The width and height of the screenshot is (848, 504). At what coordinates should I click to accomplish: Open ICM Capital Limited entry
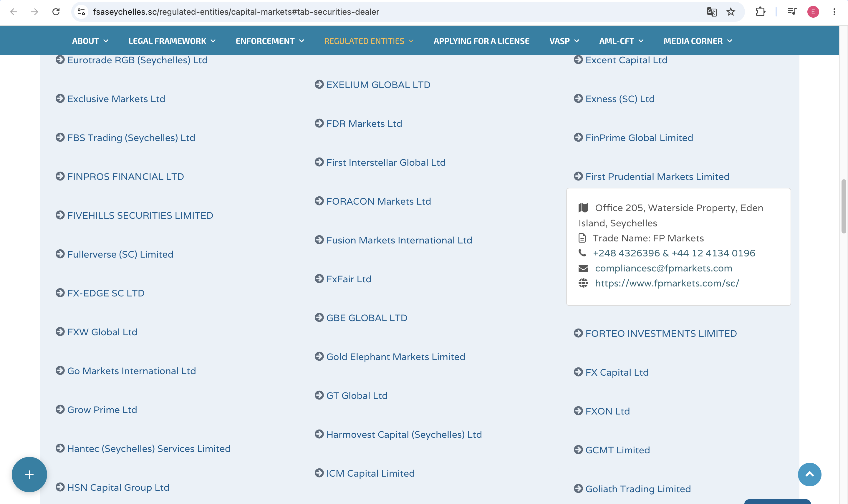point(370,473)
